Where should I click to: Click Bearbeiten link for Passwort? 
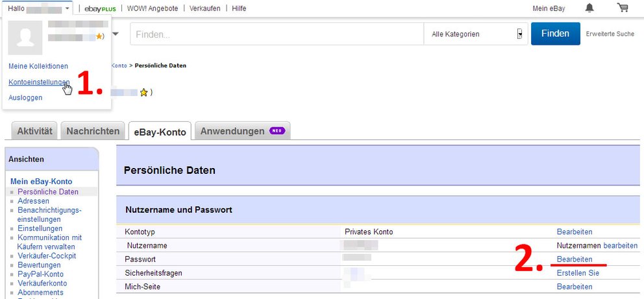tap(575, 259)
